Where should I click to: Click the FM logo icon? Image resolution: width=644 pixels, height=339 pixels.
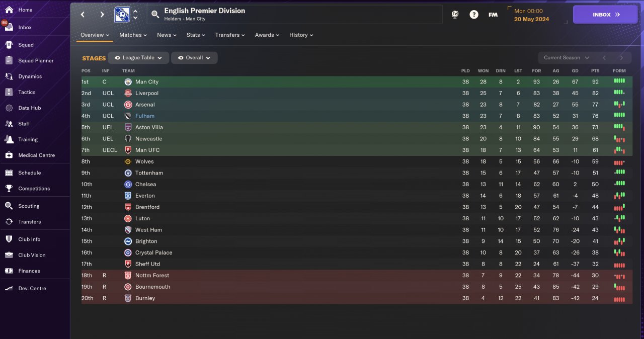[493, 15]
